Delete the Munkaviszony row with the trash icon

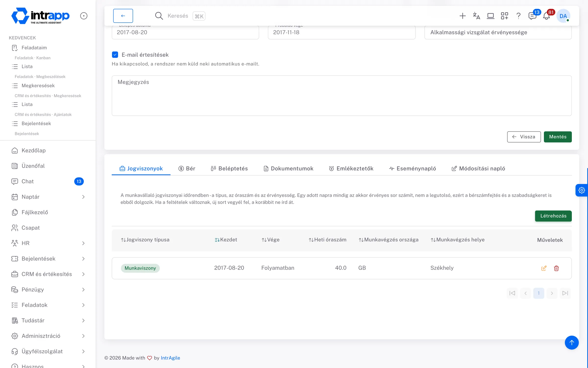pyautogui.click(x=556, y=268)
